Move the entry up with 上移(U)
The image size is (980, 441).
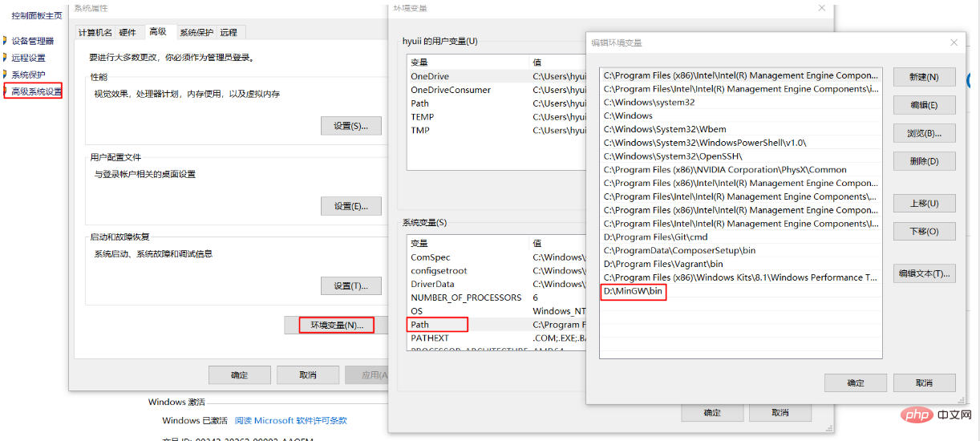[x=924, y=204]
